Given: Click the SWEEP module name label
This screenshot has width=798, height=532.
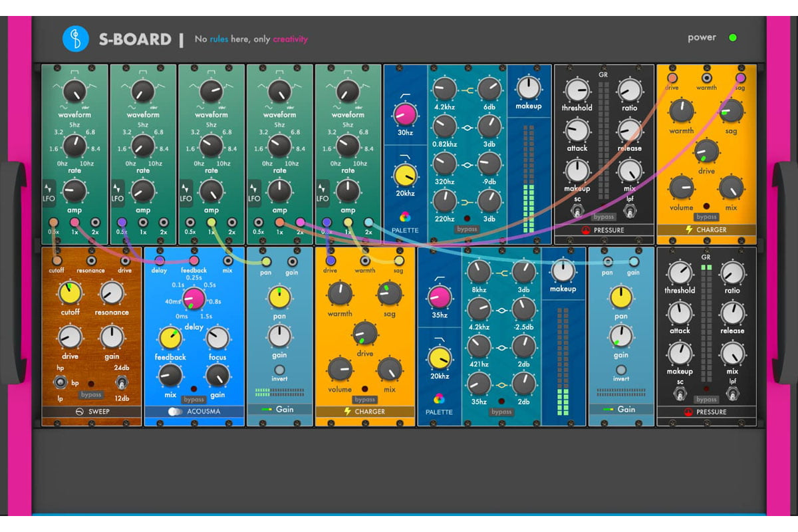Looking at the screenshot, I should click(x=98, y=412).
